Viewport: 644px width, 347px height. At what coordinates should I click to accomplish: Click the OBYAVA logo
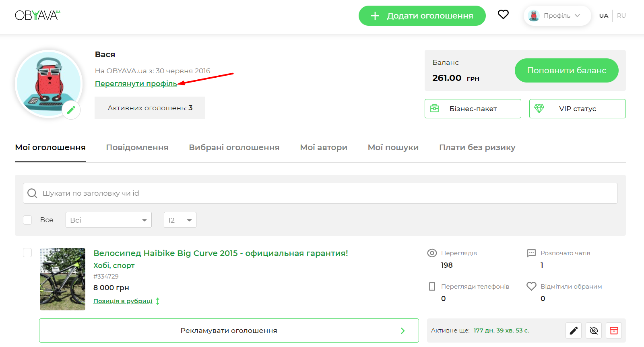pyautogui.click(x=38, y=15)
